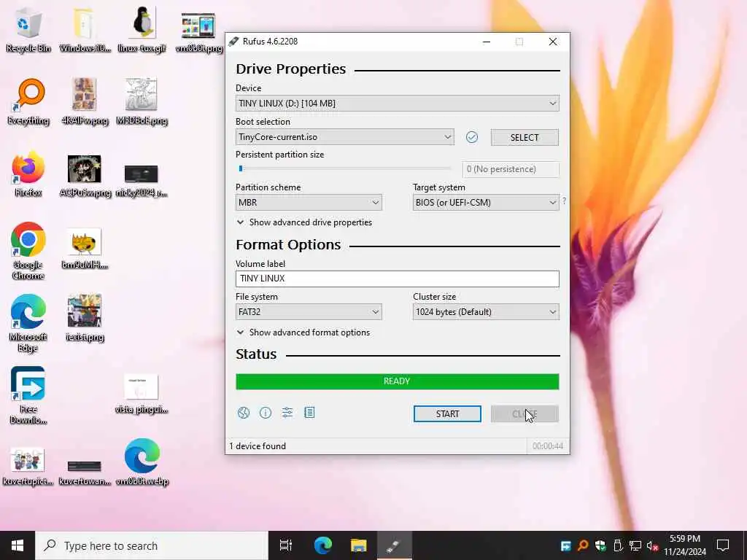747x560 pixels.
Task: Click the Volume label text field
Action: tap(398, 279)
